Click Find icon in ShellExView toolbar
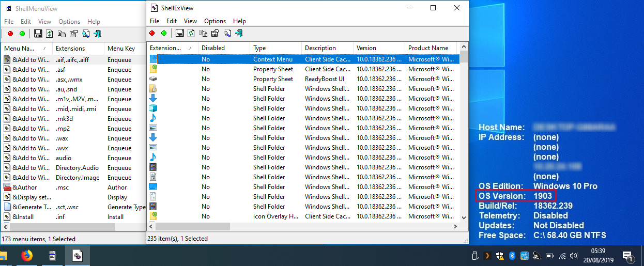Screen dimensions: 644x266 (x=227, y=34)
